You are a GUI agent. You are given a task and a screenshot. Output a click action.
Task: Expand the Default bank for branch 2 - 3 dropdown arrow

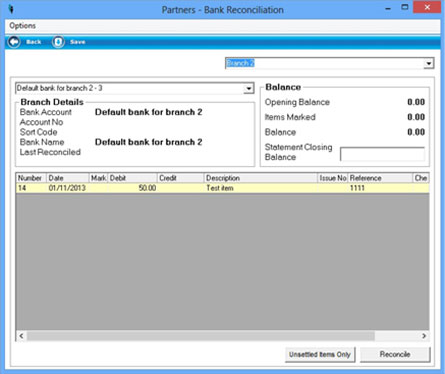click(x=248, y=88)
